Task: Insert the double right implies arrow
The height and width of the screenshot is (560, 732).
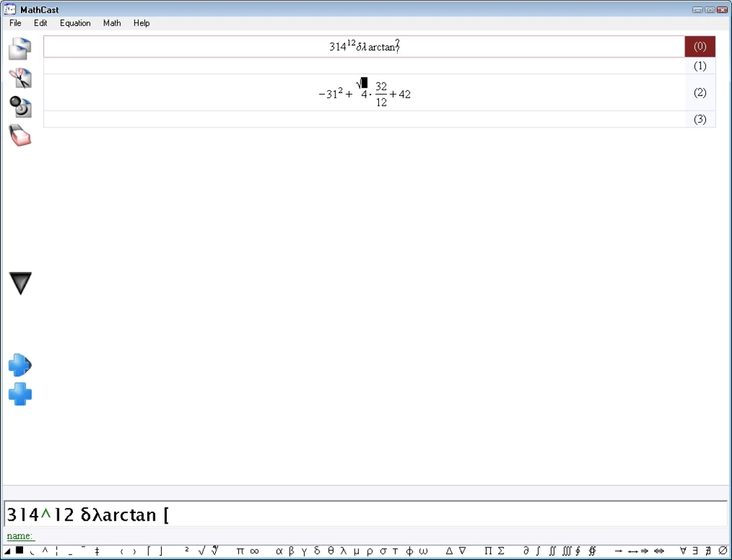Action: pyautogui.click(x=644, y=551)
